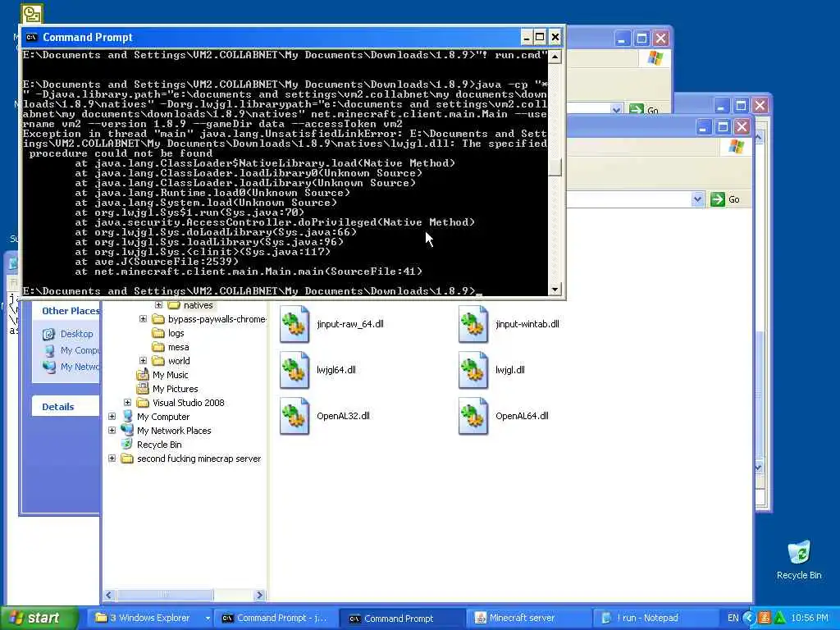Click the Other Places panel header

coord(66,311)
